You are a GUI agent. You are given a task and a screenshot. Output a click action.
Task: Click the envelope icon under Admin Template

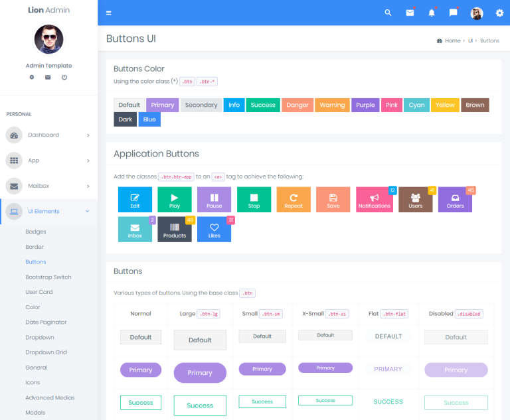tap(48, 78)
